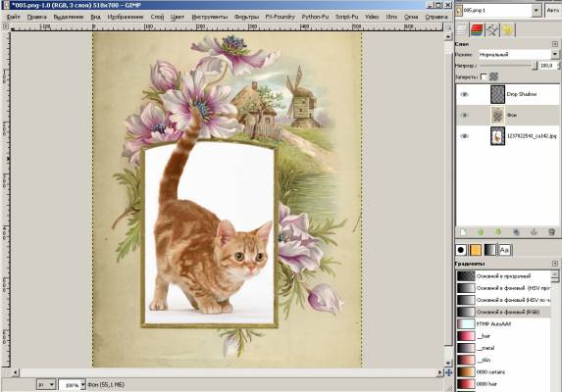562x392 pixels.
Task: Click the Авто button in the dock
Action: pos(553,11)
